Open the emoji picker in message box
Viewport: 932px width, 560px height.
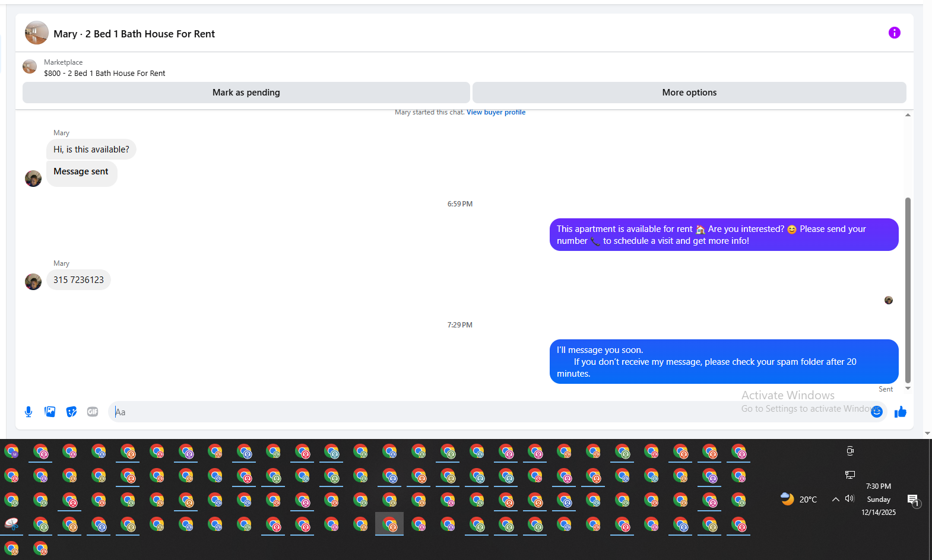[877, 412]
